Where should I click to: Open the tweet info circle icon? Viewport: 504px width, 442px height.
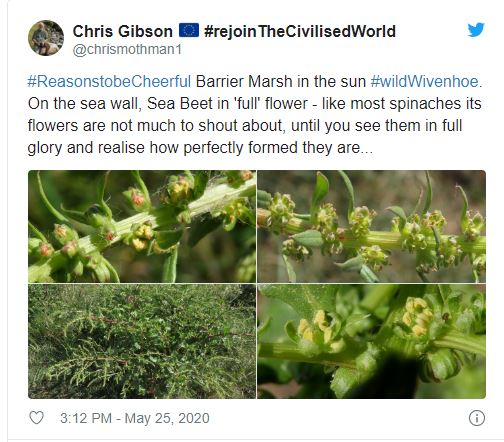point(476,418)
